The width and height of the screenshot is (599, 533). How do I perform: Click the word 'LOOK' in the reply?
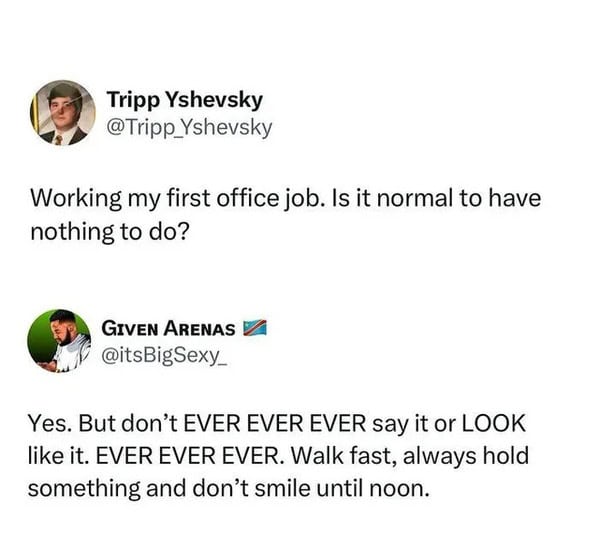[x=494, y=423]
